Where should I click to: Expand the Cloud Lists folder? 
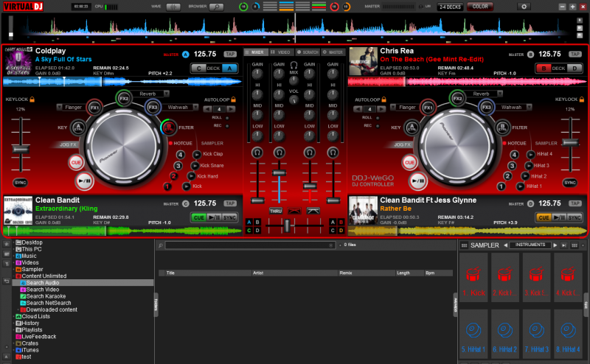(13, 317)
